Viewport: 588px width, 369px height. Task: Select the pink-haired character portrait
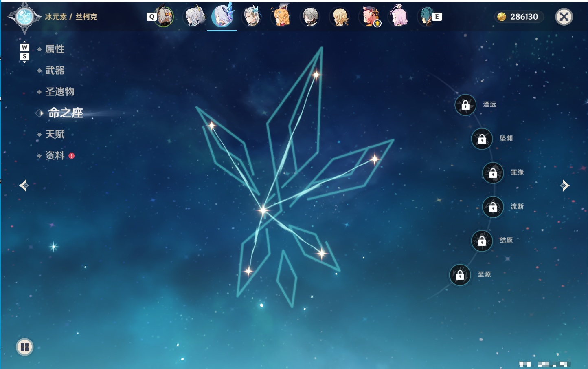pos(399,16)
